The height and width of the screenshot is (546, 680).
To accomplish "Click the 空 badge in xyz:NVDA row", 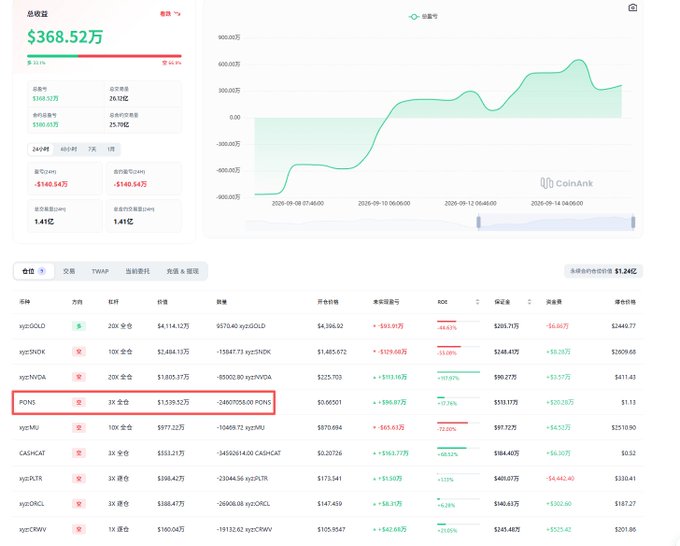I will click(79, 377).
